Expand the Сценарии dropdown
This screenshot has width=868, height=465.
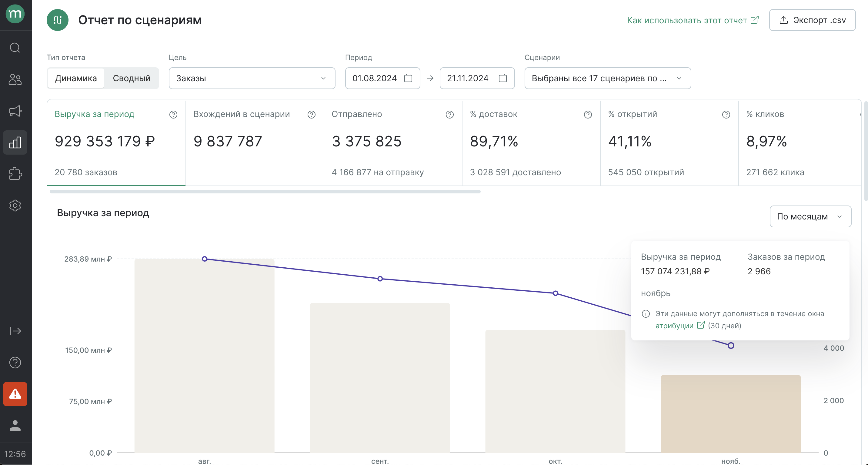(608, 78)
